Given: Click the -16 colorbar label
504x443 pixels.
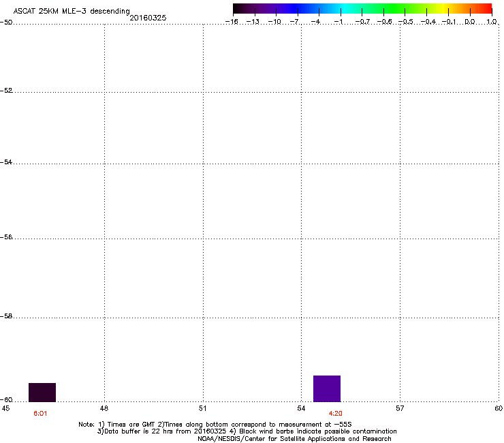Looking at the screenshot, I should coord(232,22).
